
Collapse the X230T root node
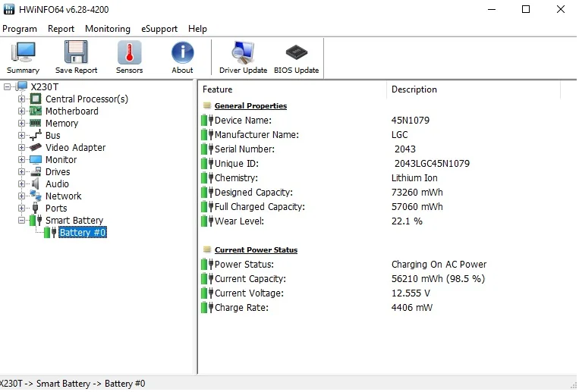7,86
